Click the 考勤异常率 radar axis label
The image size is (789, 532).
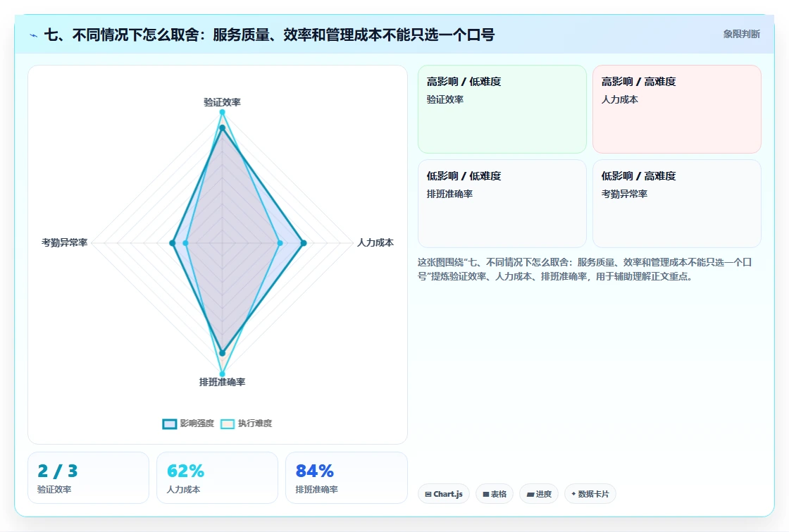click(64, 242)
